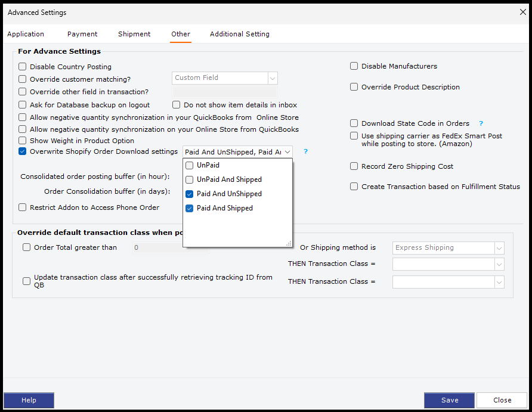Image resolution: width=532 pixels, height=412 pixels.
Task: Tick UnPaid And Shipped option
Action: tap(189, 179)
